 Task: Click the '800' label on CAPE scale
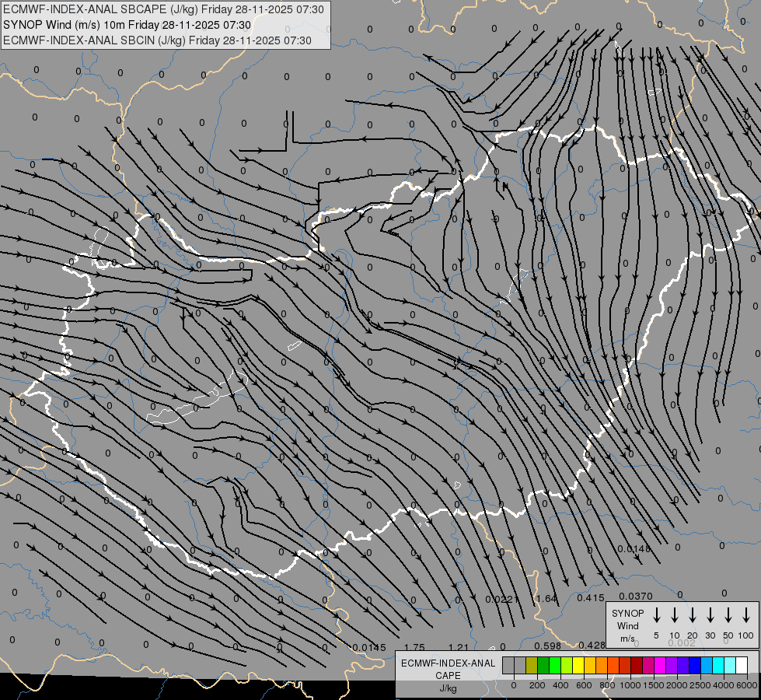(607, 685)
